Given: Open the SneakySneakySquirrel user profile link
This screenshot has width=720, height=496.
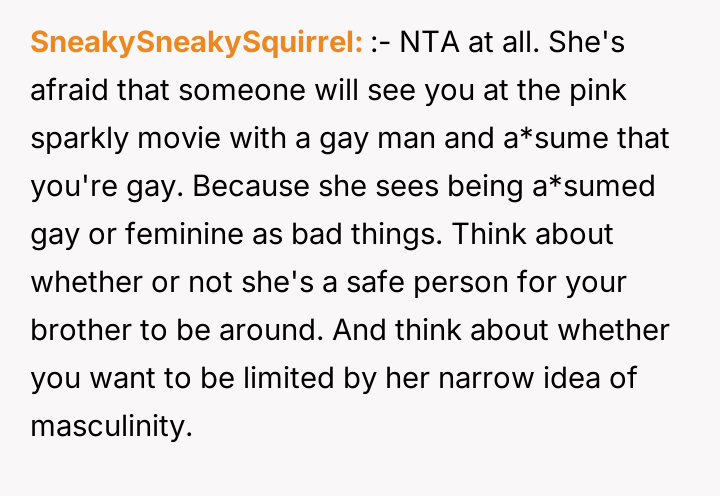Looking at the screenshot, I should pyautogui.click(x=196, y=43).
